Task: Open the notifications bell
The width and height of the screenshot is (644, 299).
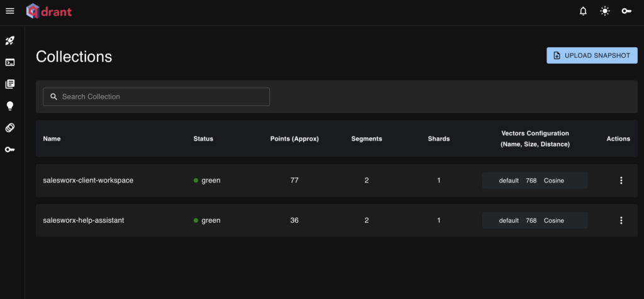Action: [x=583, y=11]
